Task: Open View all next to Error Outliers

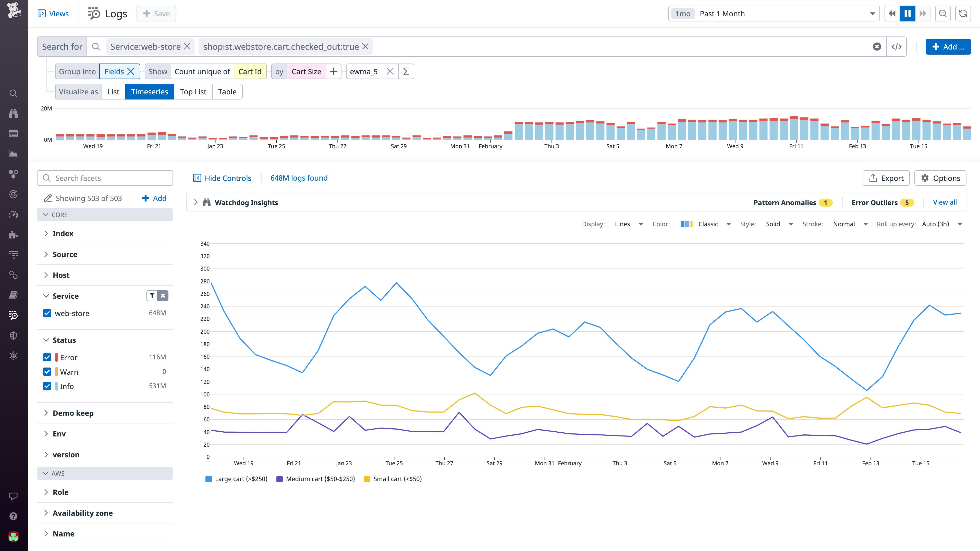Action: pos(944,202)
